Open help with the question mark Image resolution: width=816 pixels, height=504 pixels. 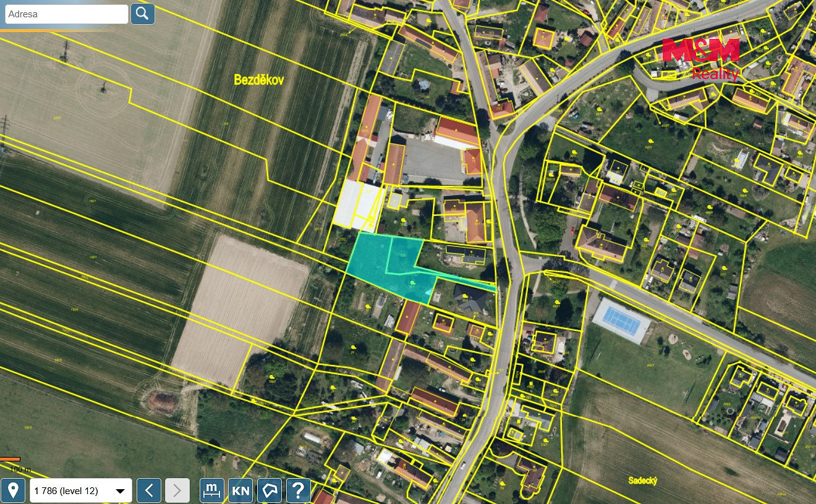[x=298, y=491]
